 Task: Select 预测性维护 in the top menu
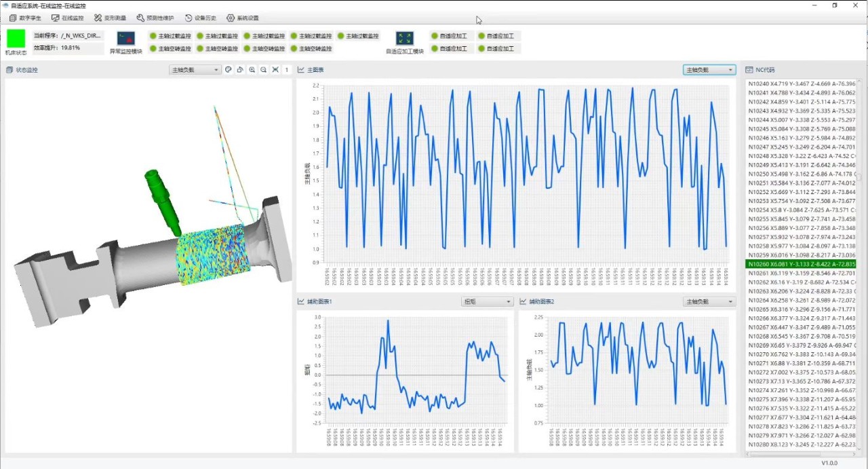(155, 18)
